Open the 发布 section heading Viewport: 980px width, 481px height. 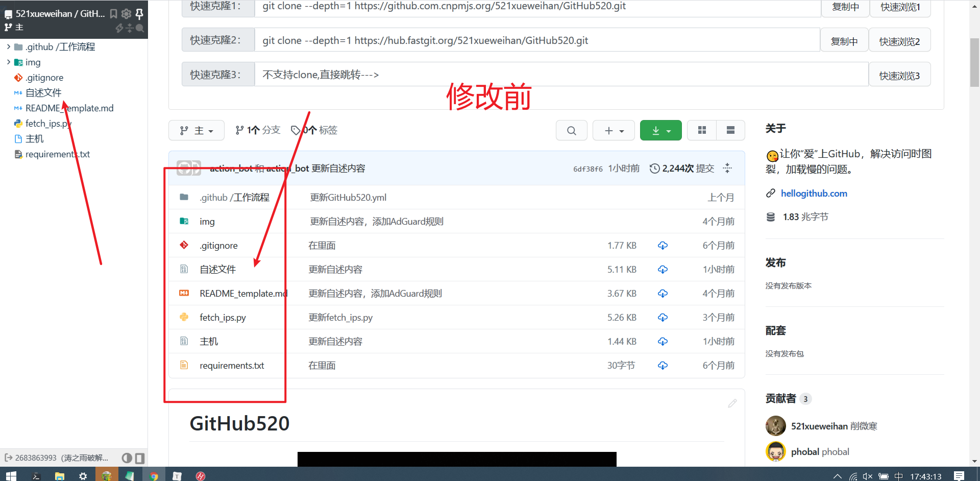775,262
